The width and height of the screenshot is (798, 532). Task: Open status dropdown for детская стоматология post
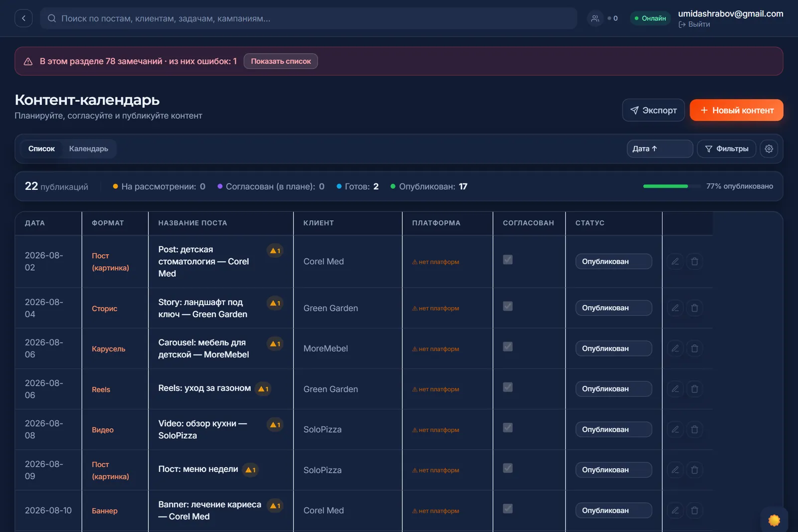613,261
